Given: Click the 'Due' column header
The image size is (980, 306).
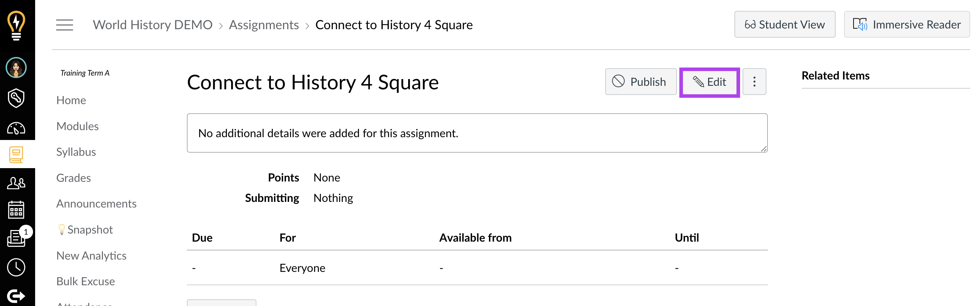Looking at the screenshot, I should 202,238.
